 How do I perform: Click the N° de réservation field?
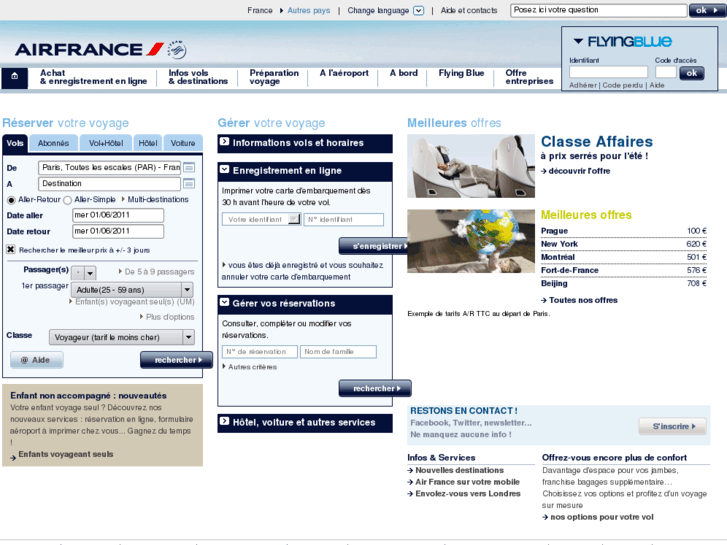pyautogui.click(x=260, y=352)
